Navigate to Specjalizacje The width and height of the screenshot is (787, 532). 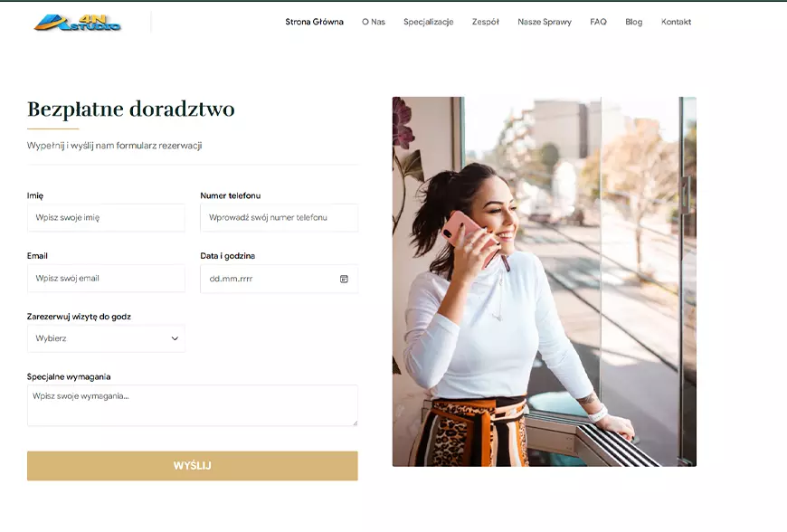point(428,22)
